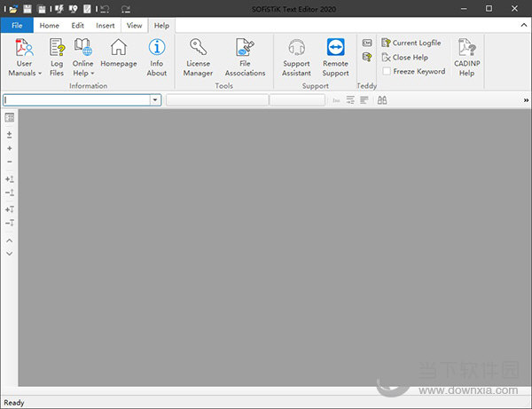
Task: Expand the Online Help dropdown arrow
Action: click(x=92, y=74)
